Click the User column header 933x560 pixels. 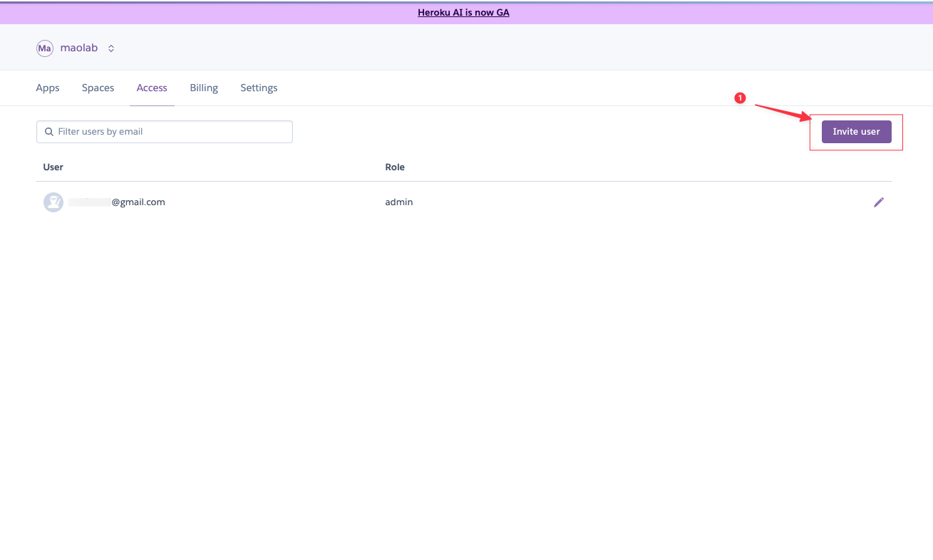(x=53, y=167)
